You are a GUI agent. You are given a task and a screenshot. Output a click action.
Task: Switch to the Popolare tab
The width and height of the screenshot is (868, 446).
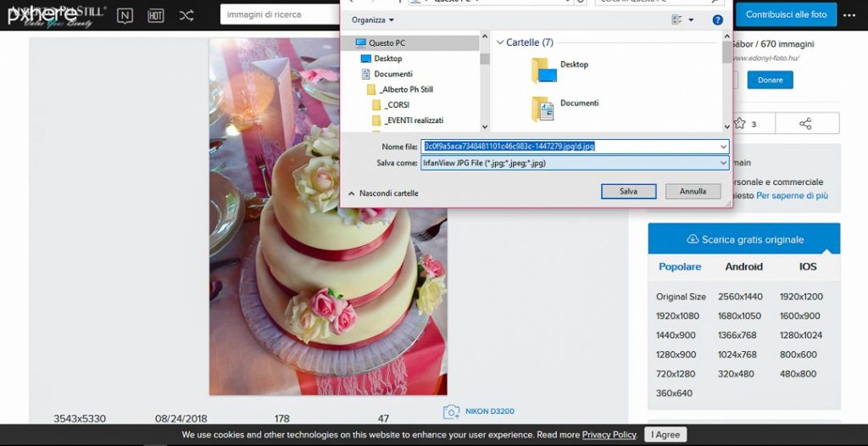pos(680,266)
